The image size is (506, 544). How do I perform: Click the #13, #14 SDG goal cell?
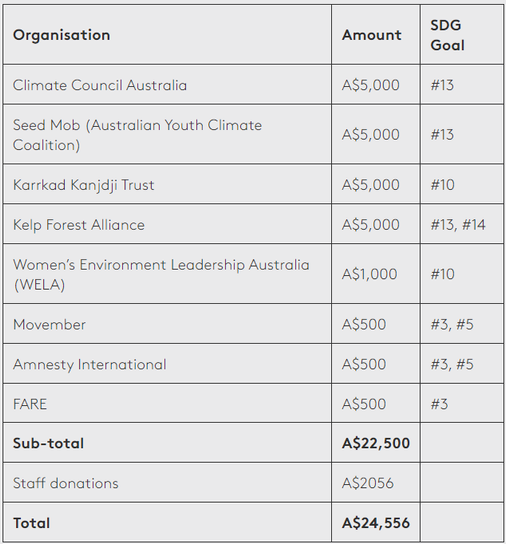[x=462, y=224]
